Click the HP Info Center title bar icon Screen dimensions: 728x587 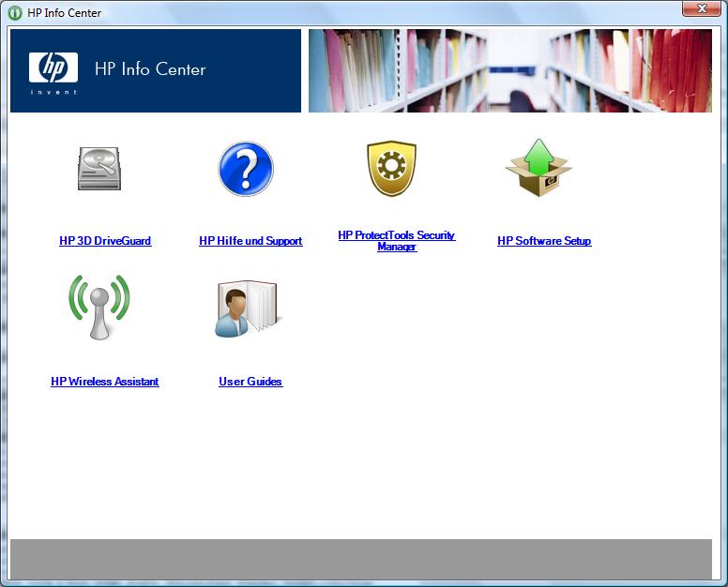tap(15, 12)
